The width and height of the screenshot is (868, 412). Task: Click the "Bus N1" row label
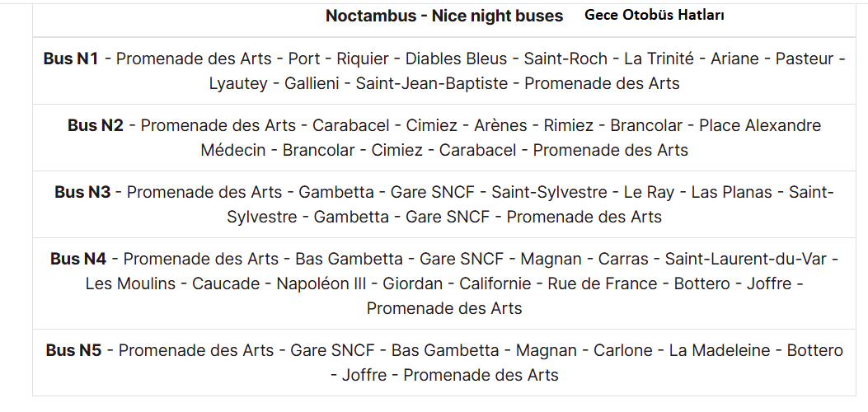(71, 59)
